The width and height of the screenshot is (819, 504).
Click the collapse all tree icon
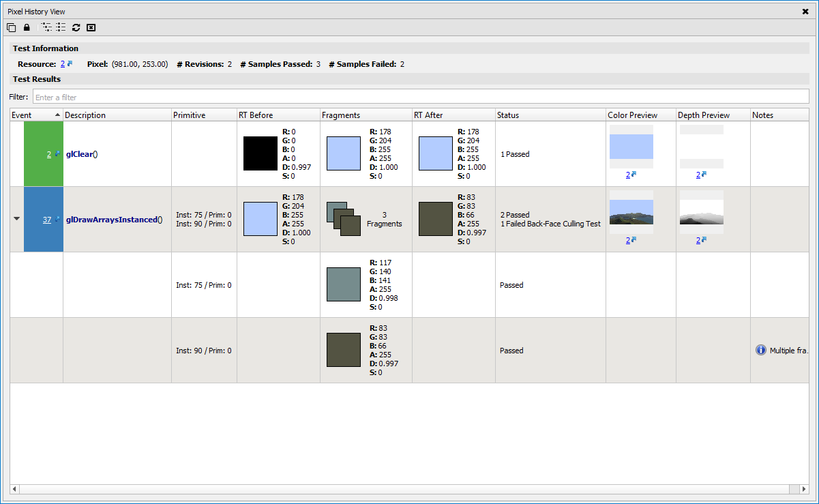pyautogui.click(x=61, y=27)
